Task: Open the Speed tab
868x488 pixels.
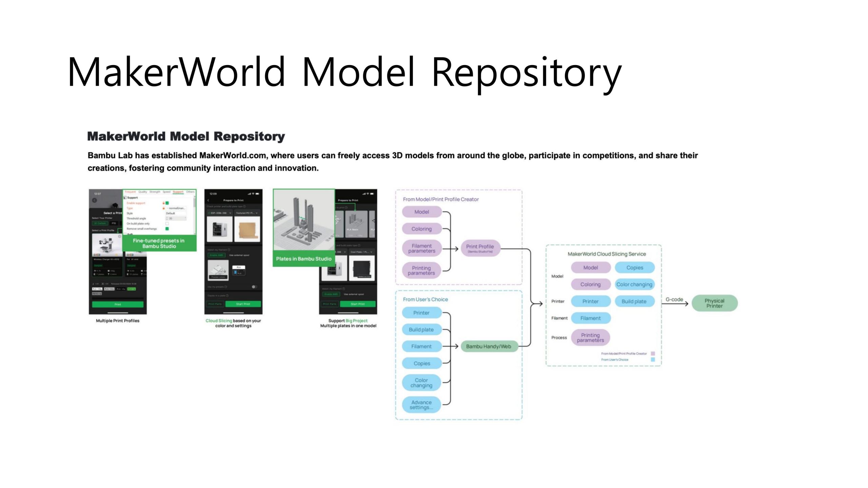Action: 166,192
